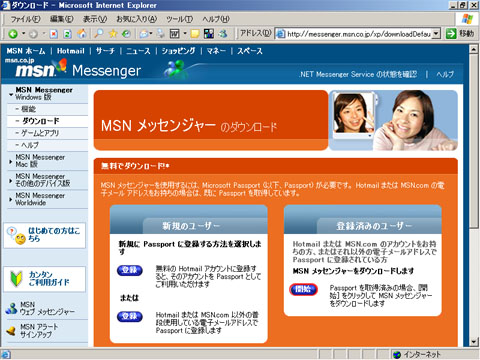Select ヘルプ in the sidebar list
The image size is (480, 360).
pyautogui.click(x=30, y=145)
